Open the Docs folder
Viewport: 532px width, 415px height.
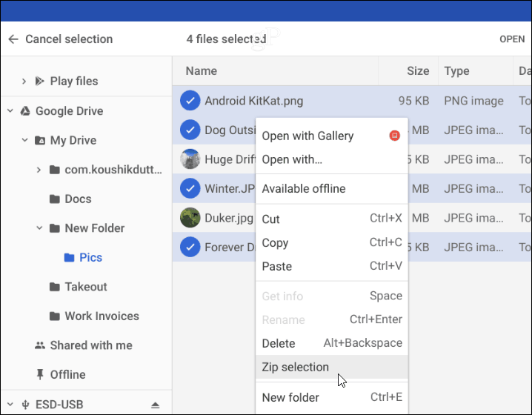[78, 199]
